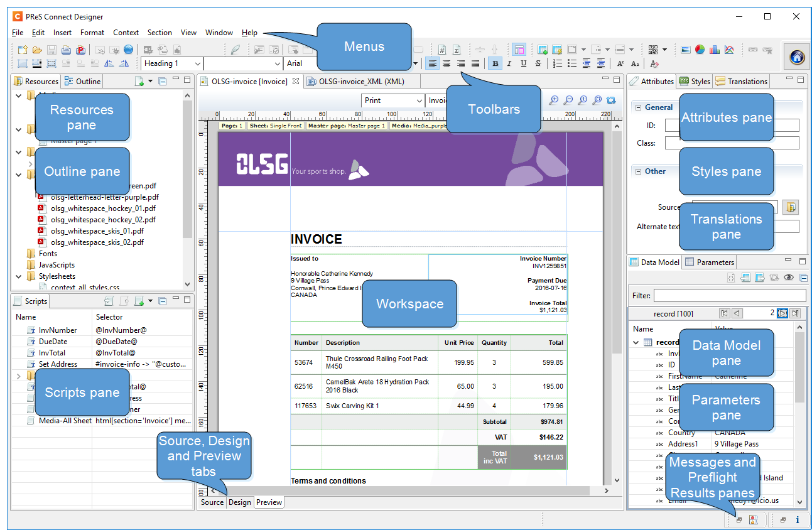This screenshot has width=812, height=530.
Task: Click the refresh icon above workspace
Action: [x=611, y=100]
